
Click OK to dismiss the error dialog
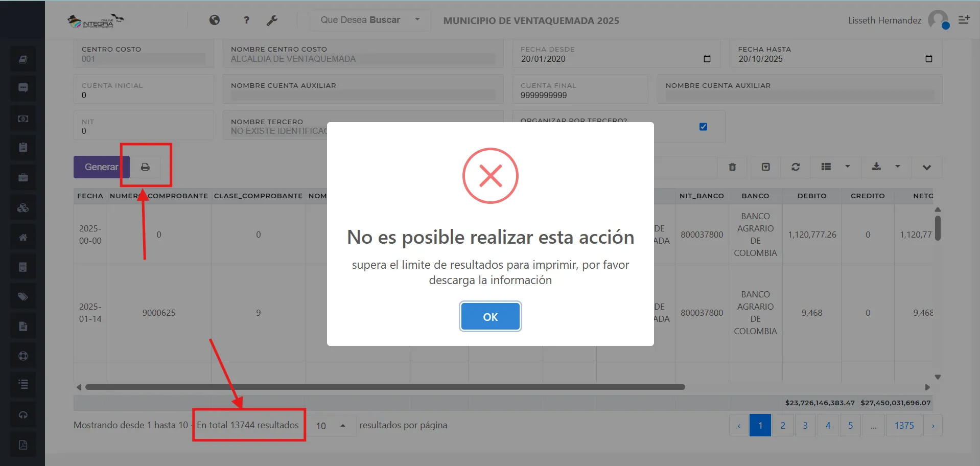tap(489, 316)
